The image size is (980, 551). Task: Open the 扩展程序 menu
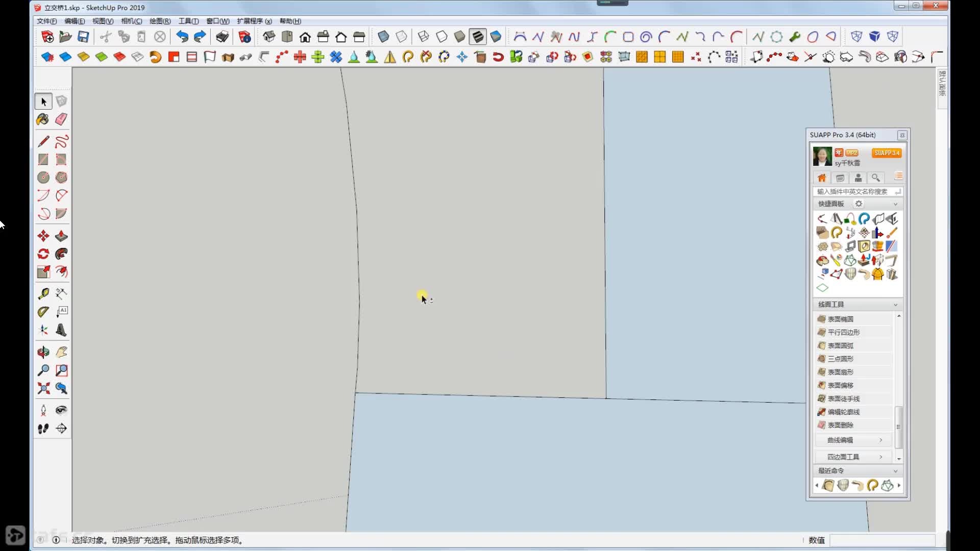tap(254, 21)
